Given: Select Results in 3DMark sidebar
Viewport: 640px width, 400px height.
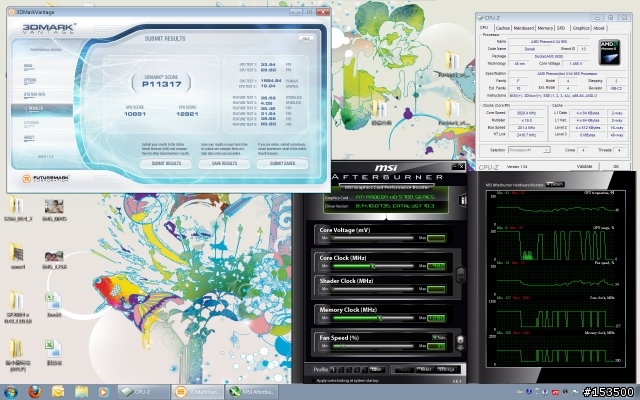Looking at the screenshot, I should click(42, 109).
